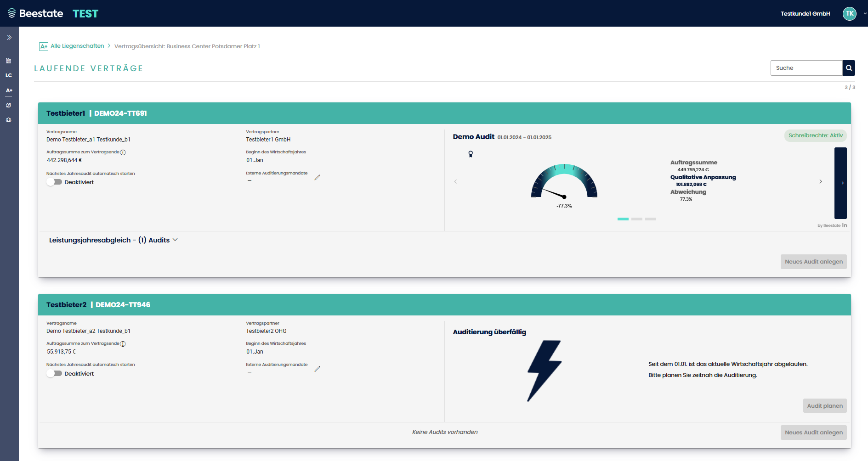Edit external audit mandates for Testbieter2

click(317, 369)
